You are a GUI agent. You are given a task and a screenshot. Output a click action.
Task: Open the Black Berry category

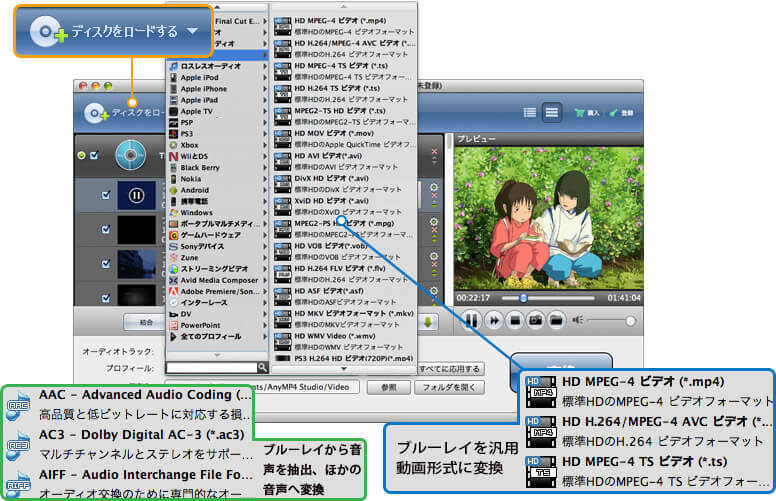click(x=218, y=168)
